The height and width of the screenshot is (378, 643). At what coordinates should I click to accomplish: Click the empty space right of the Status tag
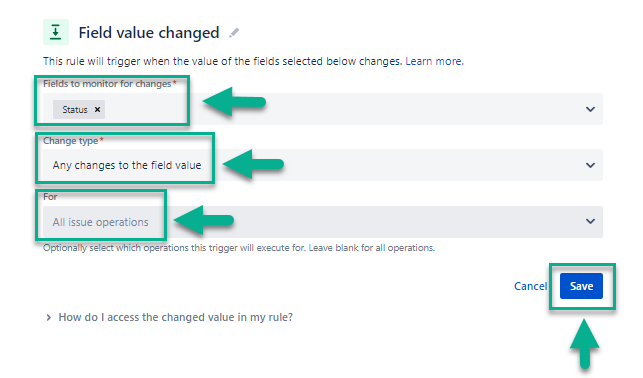tap(344, 109)
